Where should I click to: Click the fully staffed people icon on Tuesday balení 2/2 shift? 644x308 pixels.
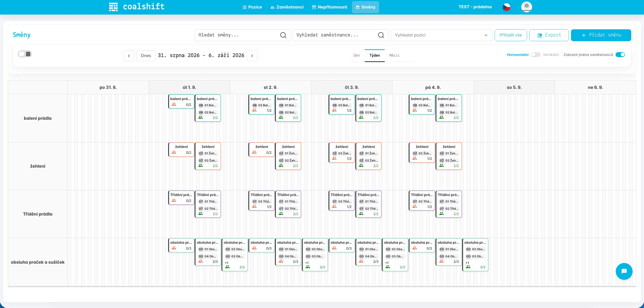(200, 117)
